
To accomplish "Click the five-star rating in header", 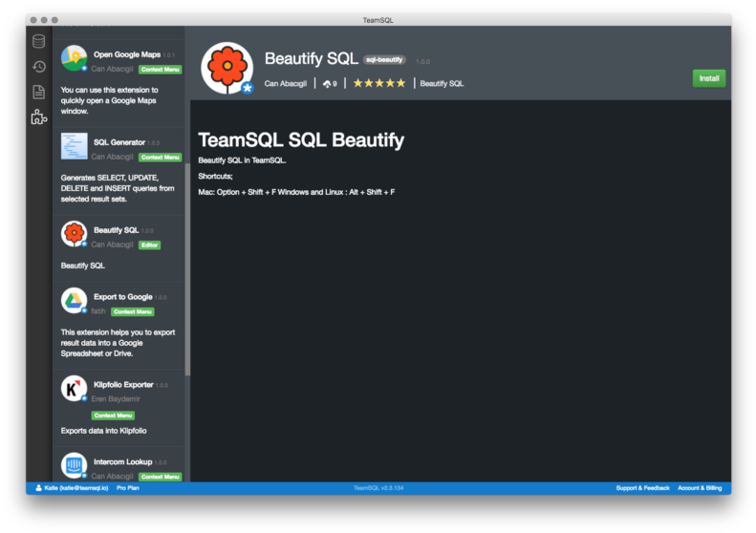I will tap(379, 83).
